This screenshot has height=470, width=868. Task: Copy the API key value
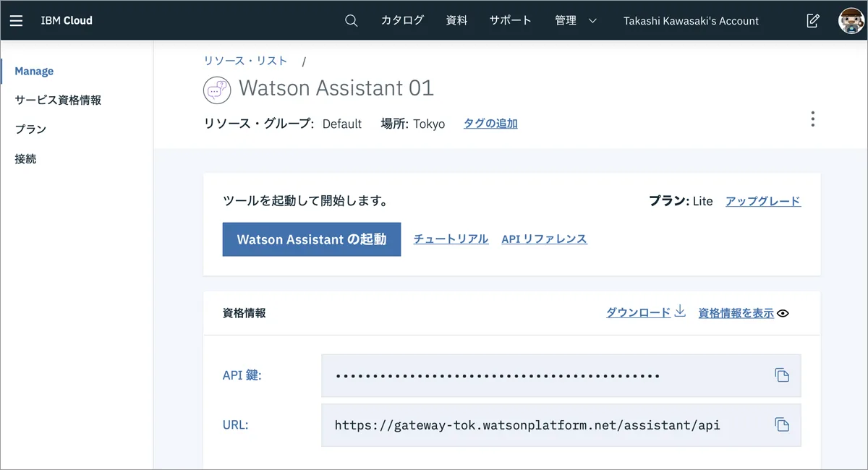(x=782, y=375)
